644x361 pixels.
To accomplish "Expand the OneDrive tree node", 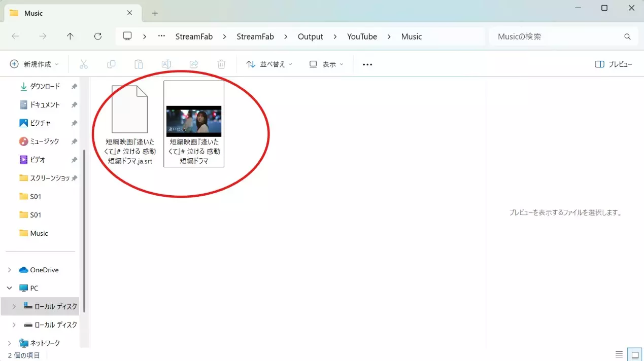I will click(x=9, y=270).
